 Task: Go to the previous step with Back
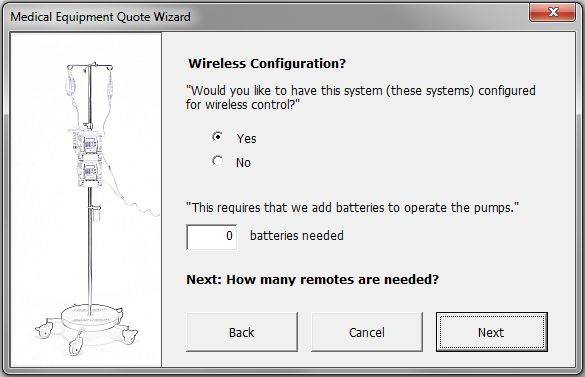click(242, 332)
